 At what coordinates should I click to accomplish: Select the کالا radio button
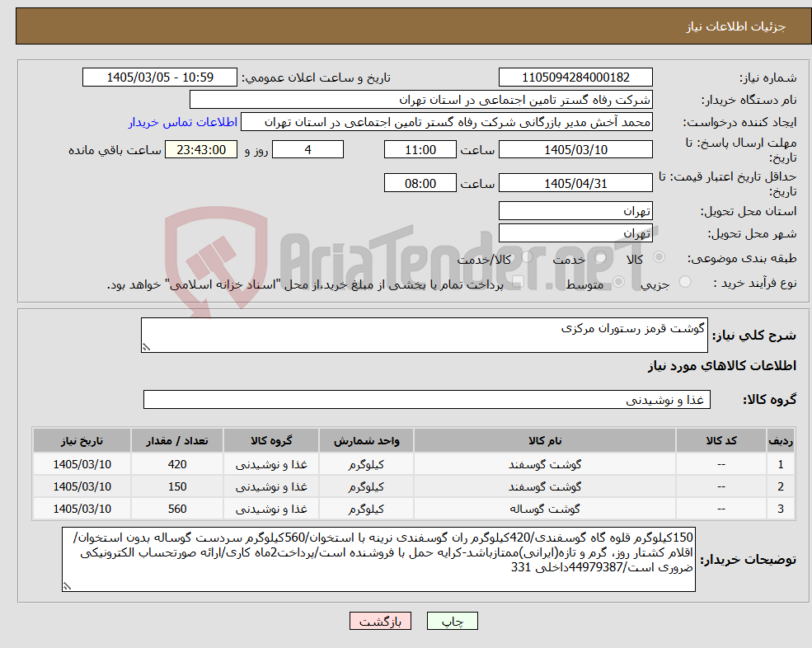click(659, 257)
